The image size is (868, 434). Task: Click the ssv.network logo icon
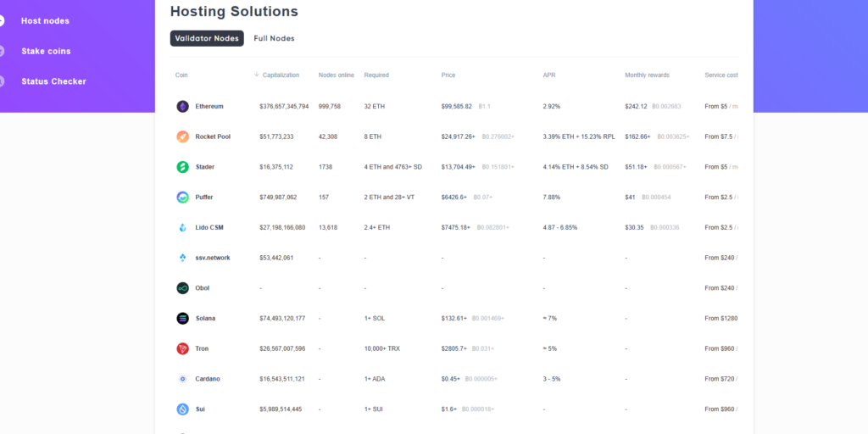click(x=182, y=258)
